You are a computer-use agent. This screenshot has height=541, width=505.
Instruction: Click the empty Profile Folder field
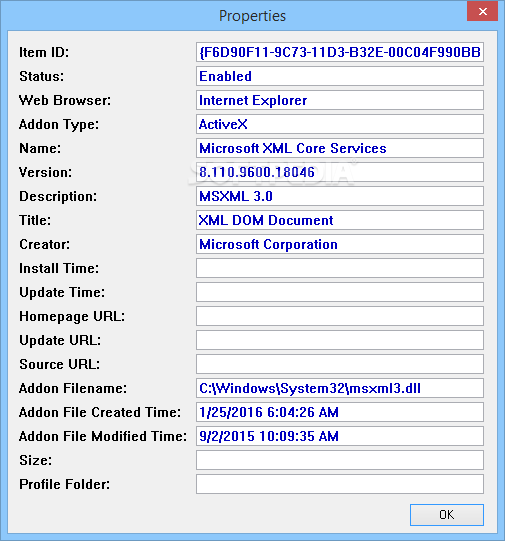(x=340, y=484)
